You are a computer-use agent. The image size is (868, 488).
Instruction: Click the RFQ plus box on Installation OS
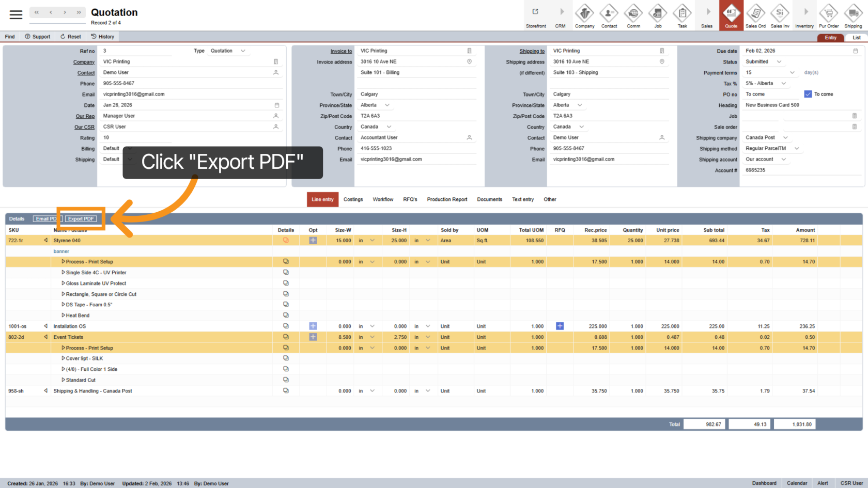tap(560, 326)
